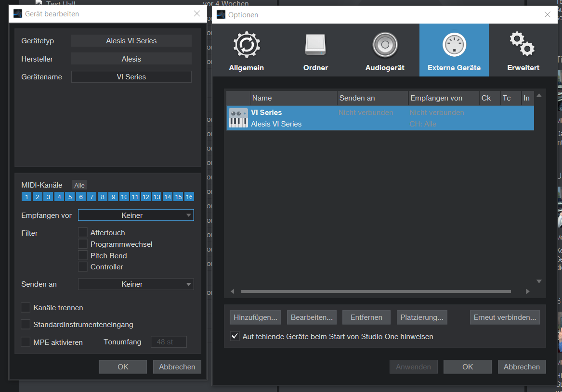
Task: Switch to the Externe Geräte tab
Action: (454, 50)
